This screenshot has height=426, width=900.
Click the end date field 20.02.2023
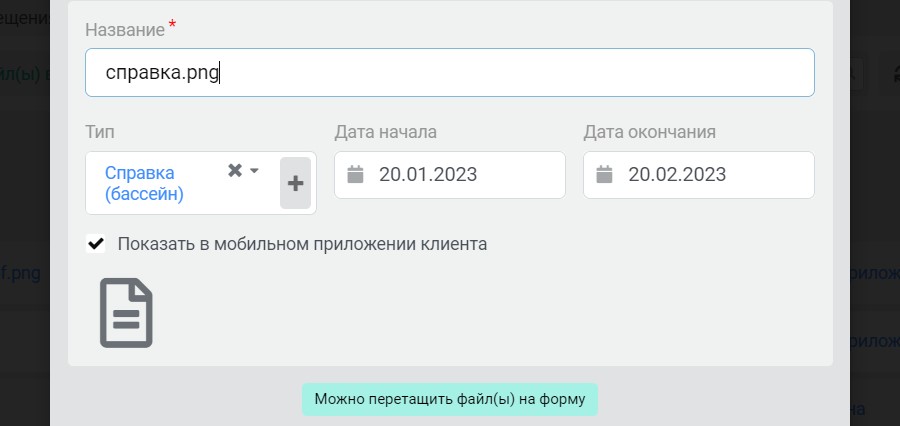[x=699, y=175]
